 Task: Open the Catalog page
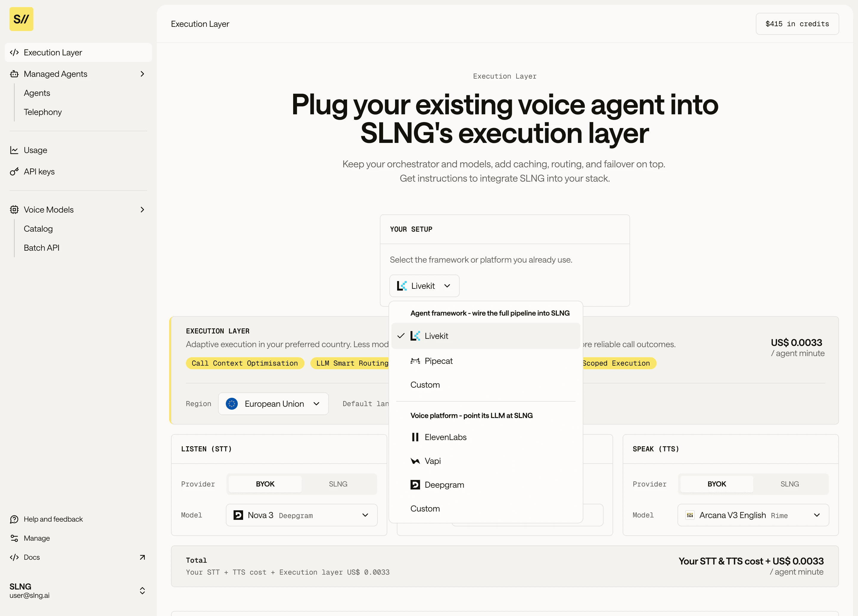click(38, 229)
